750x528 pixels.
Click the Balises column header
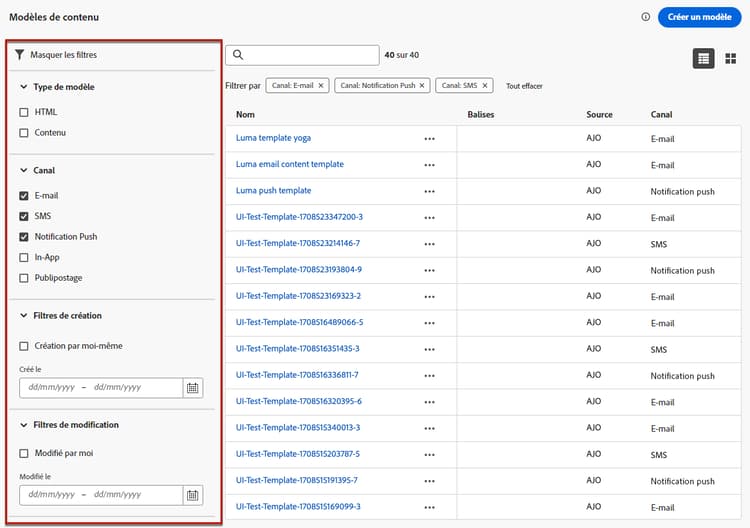coord(481,114)
